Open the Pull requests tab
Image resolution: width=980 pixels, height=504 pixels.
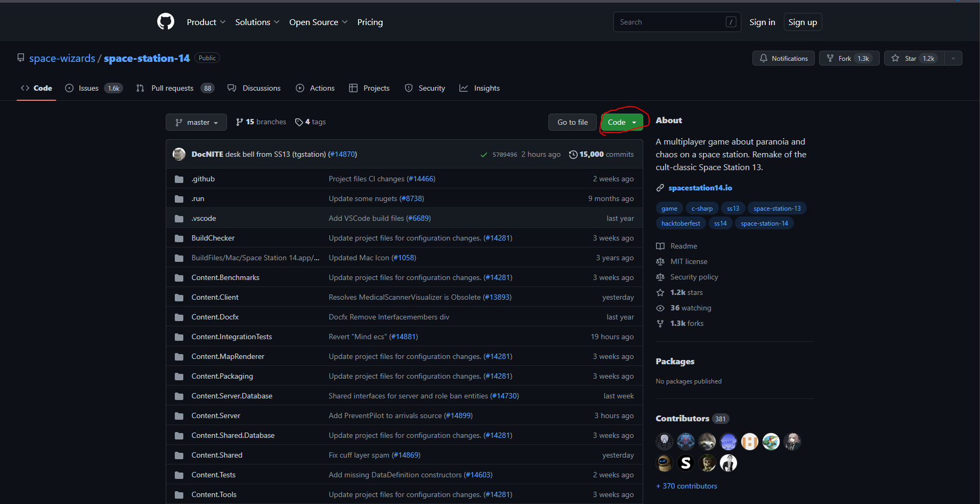[x=172, y=88]
